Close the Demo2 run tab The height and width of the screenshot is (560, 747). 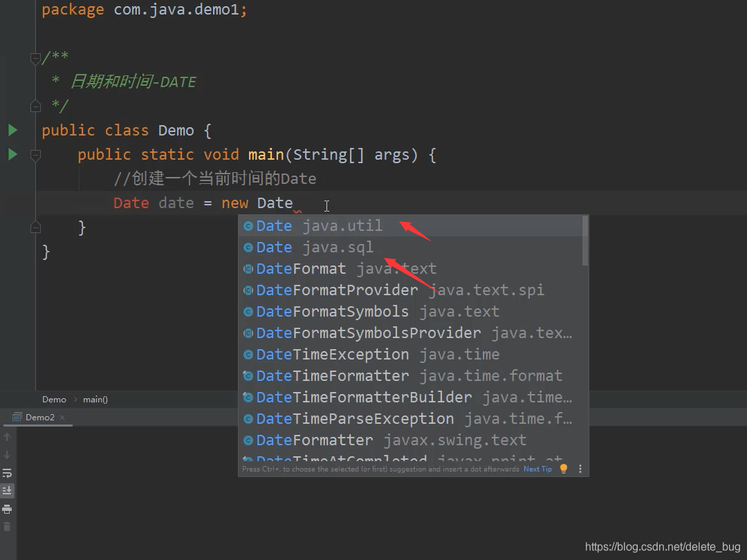[x=62, y=417]
